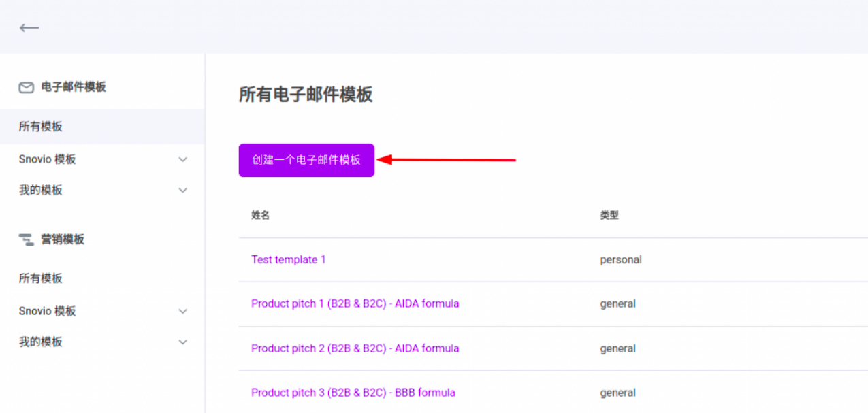Open Product pitch 1 AIDA formula template
Image resolution: width=868 pixels, height=413 pixels.
355,303
